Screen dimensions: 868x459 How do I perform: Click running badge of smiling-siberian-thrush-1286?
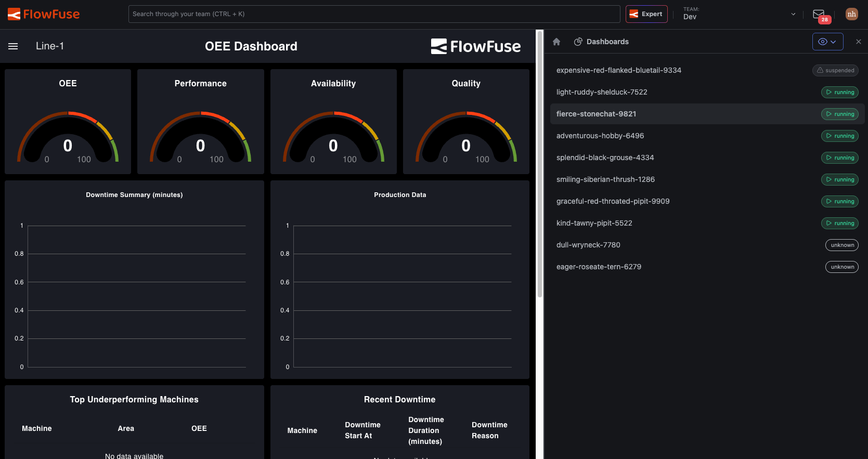pos(840,179)
